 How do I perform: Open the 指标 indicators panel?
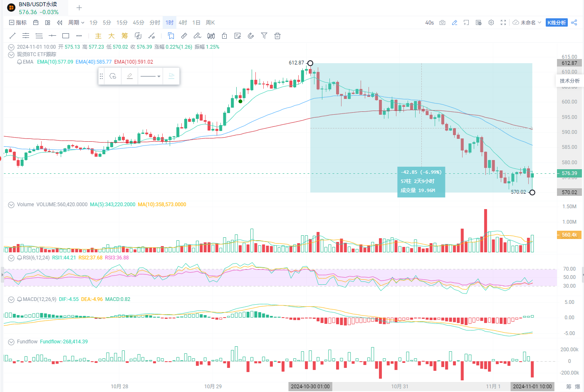(x=18, y=22)
